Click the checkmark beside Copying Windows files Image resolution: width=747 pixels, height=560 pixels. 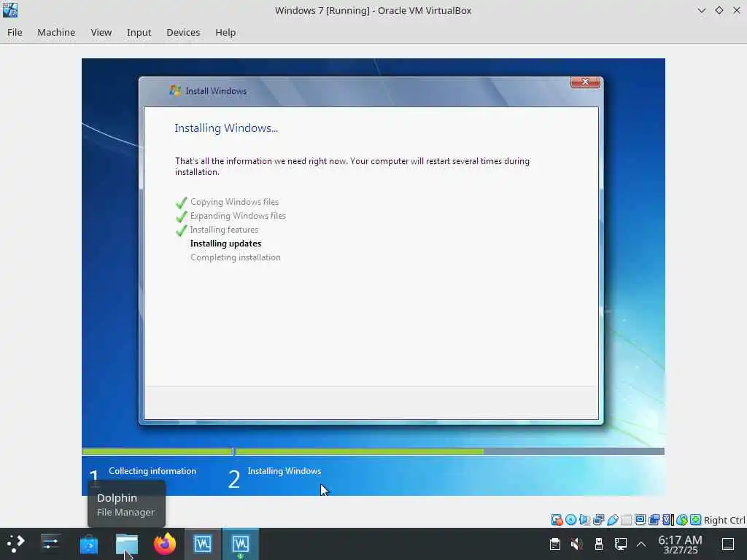(x=182, y=203)
